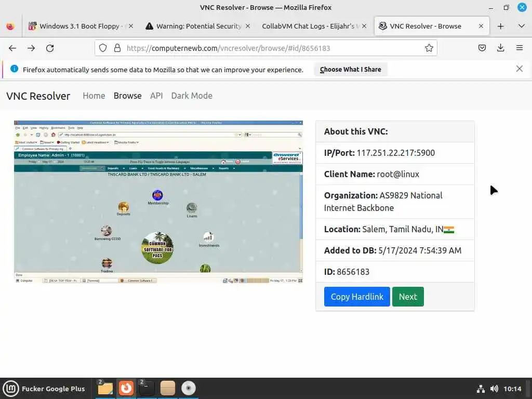Click Added to DB 5/17/2024 text
The width and height of the screenshot is (532, 399).
(x=393, y=250)
